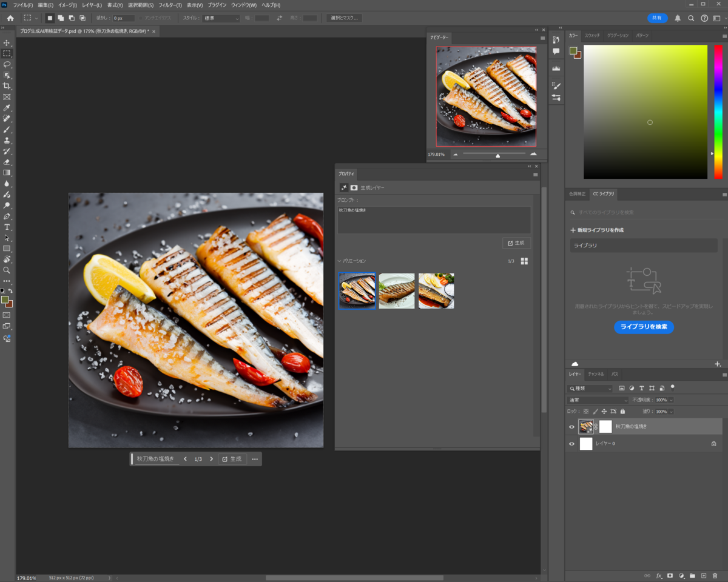Click 新規ライブラリを作成

tap(597, 230)
